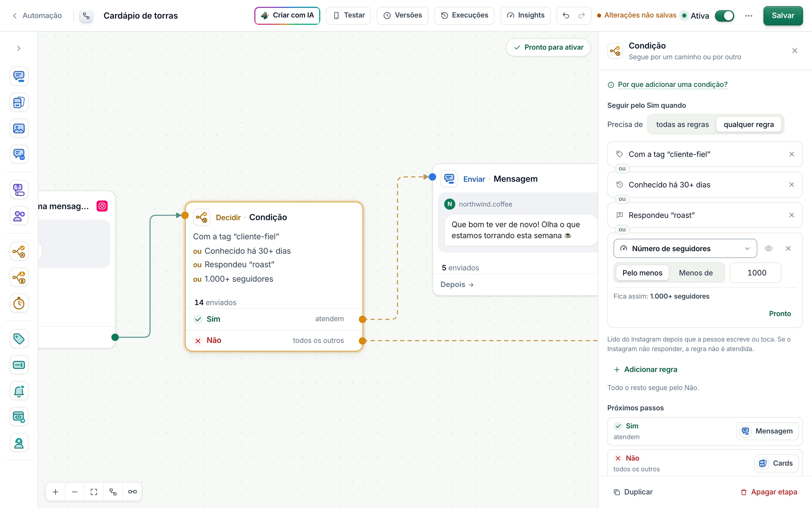Viewport: 812px width, 508px height.
Task: Remove the 'Respondeu roast' rule
Action: 791,215
